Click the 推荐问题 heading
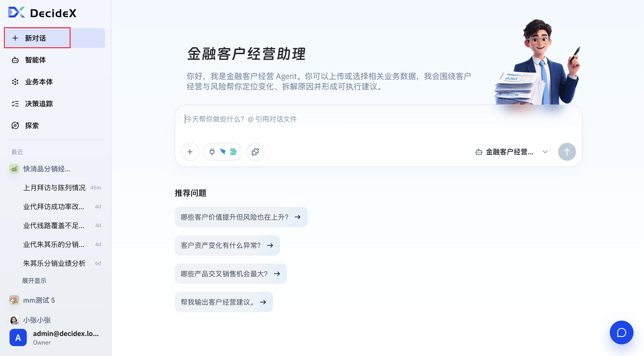 (191, 193)
